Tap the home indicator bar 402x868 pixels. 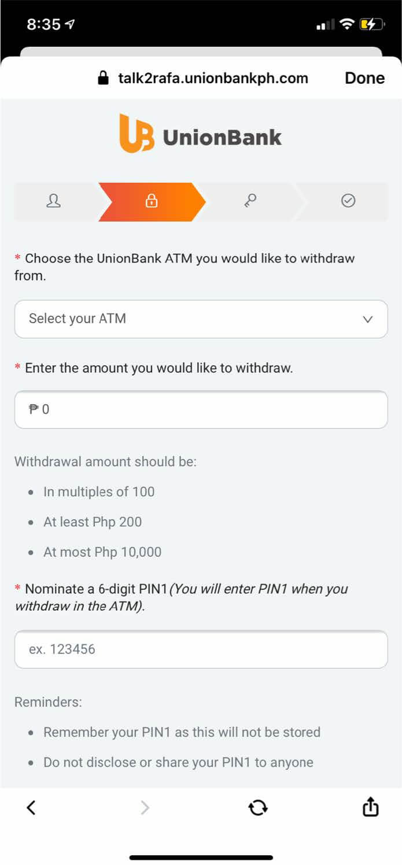(201, 858)
